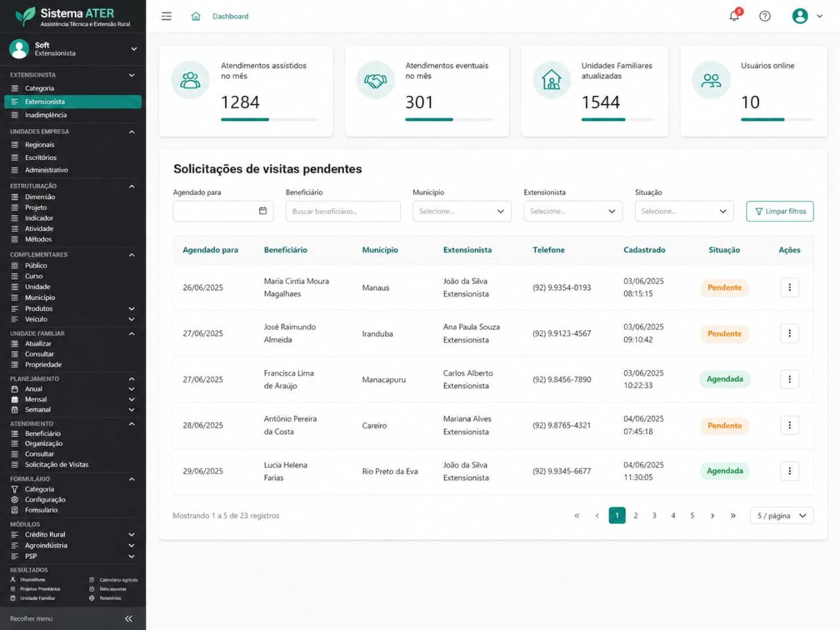Collapse the EXTENSIONISTA sidebar section
Image resolution: width=840 pixels, height=630 pixels.
[x=132, y=75]
